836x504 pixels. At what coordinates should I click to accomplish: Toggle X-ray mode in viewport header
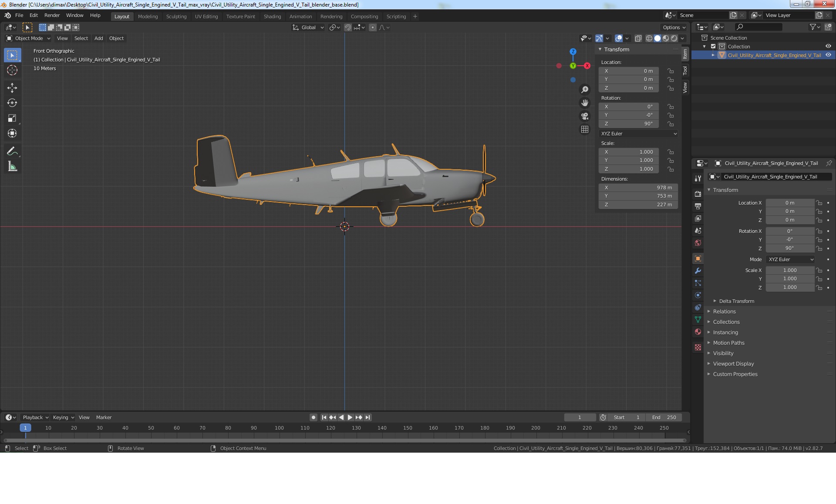click(638, 38)
